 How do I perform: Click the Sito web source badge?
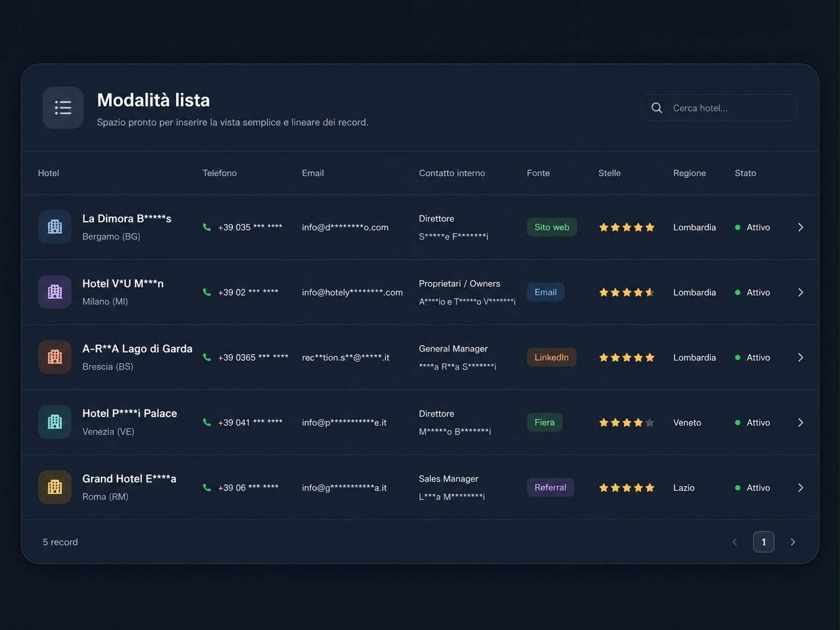click(552, 227)
